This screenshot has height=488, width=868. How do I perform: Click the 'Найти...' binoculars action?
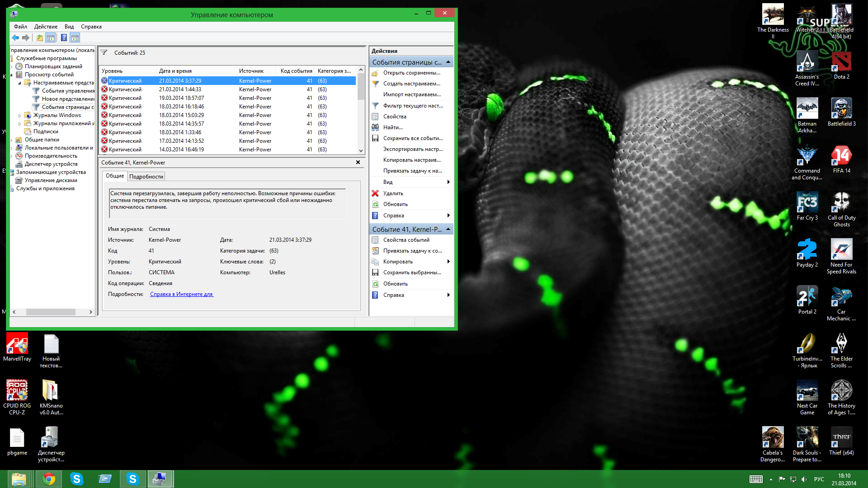392,127
